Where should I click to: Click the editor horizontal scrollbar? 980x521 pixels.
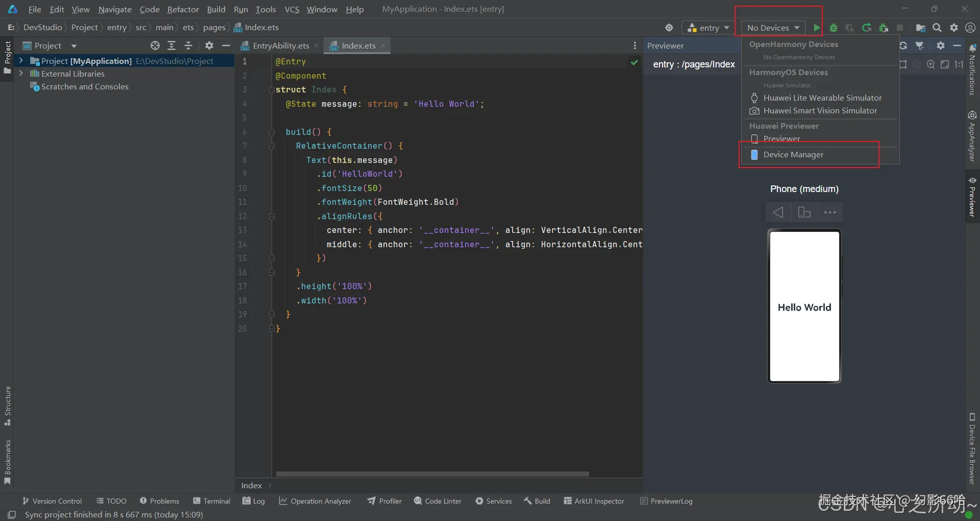432,474
